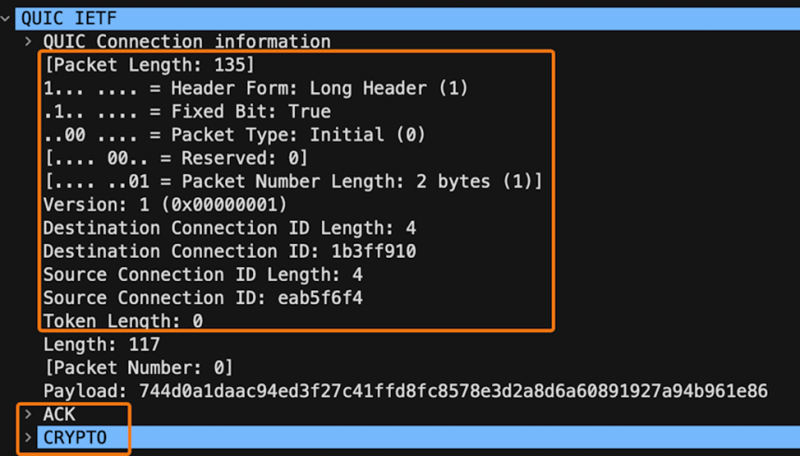Select Destination Connection ID Length: 4

point(230,228)
